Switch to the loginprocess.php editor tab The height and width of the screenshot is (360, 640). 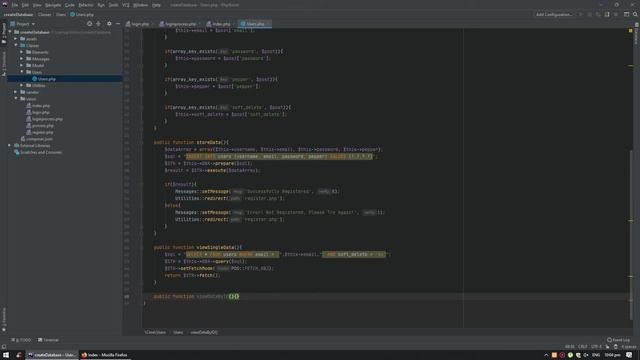tap(180, 24)
